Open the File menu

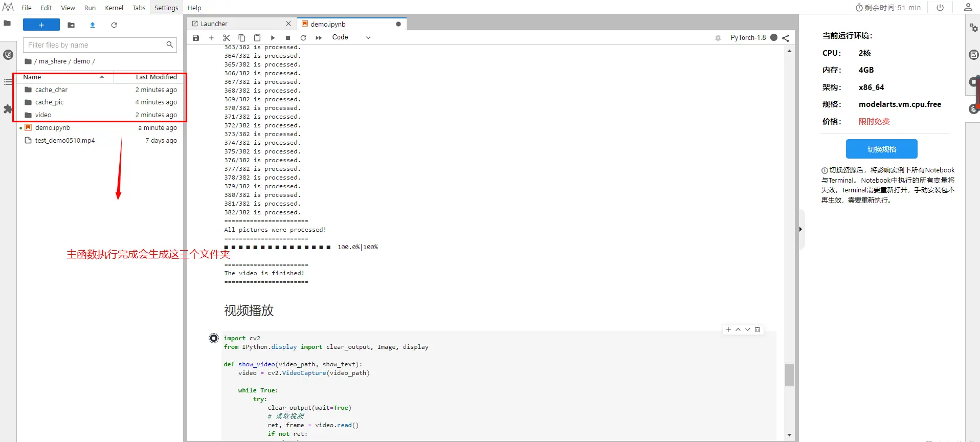pos(27,8)
